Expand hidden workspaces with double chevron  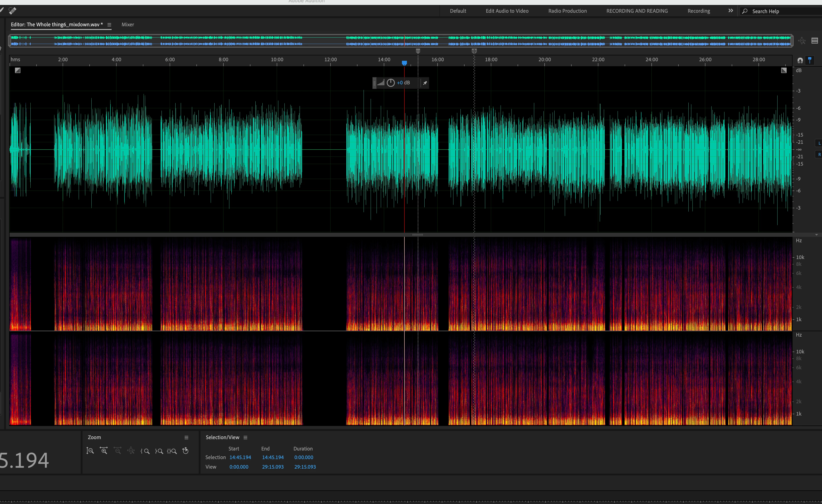[x=731, y=11]
